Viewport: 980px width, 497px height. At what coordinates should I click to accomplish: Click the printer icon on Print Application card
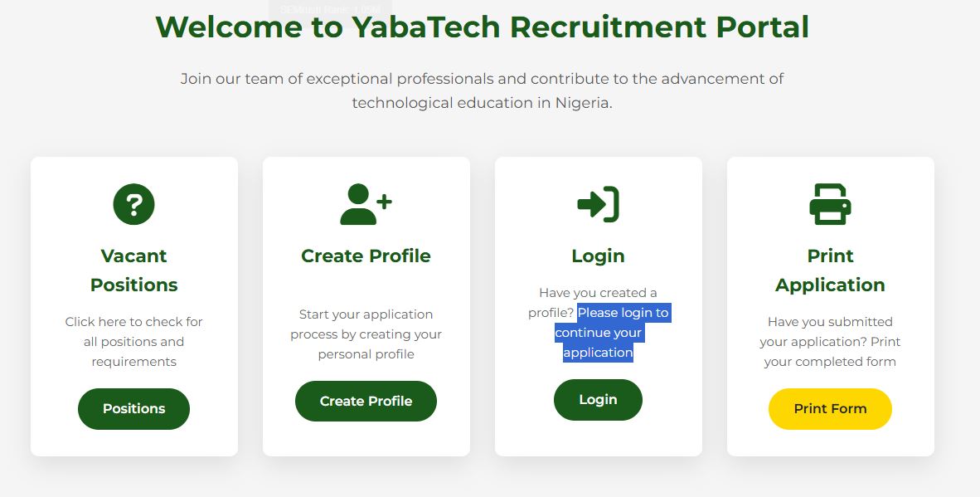(x=830, y=202)
